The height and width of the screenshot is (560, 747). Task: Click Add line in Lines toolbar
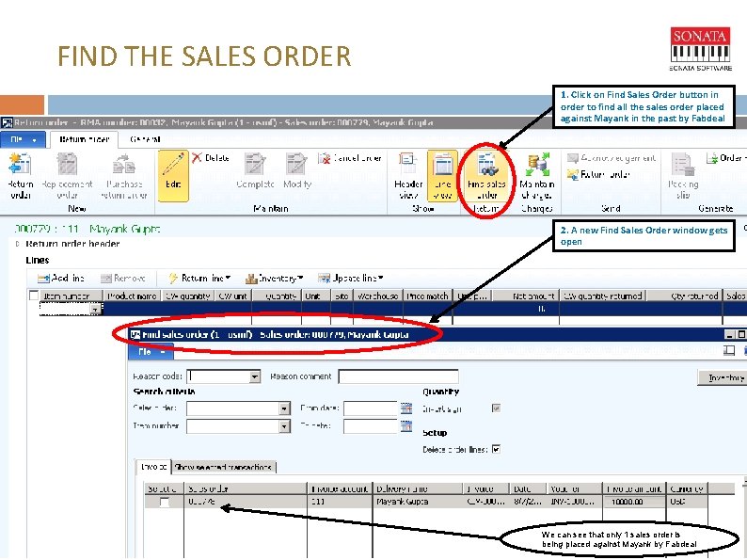coord(61,279)
